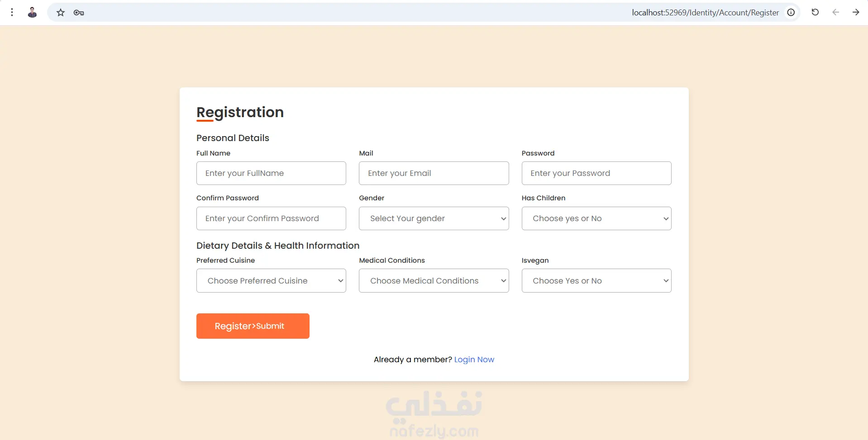The width and height of the screenshot is (868, 440).
Task: Bookmark this page with the star icon
Action: [61, 13]
